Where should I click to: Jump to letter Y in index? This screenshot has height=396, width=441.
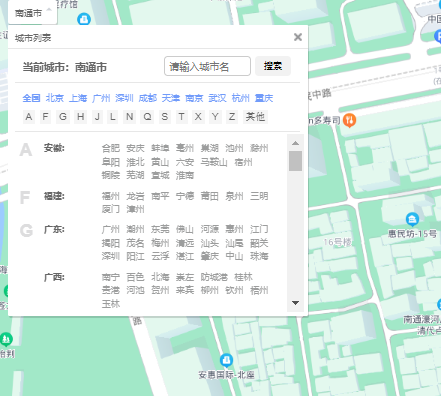click(x=215, y=117)
